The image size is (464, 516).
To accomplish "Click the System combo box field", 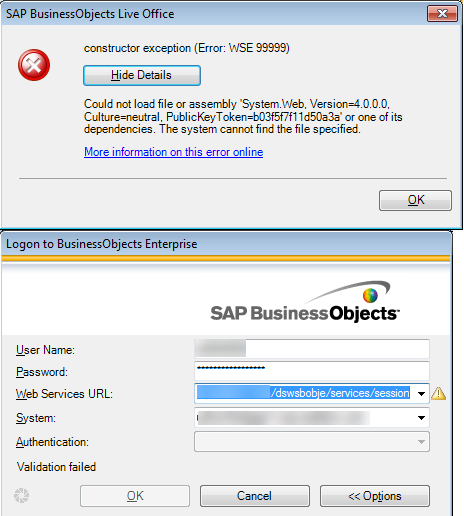I will 312,418.
